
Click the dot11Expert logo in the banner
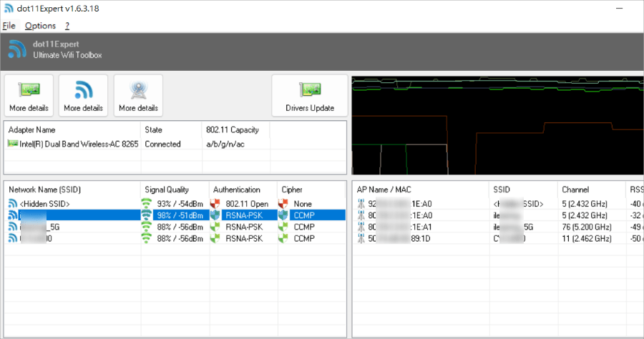(x=17, y=49)
